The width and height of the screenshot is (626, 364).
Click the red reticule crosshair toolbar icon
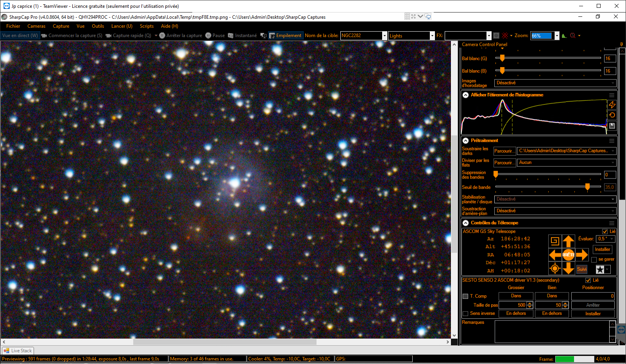505,36
